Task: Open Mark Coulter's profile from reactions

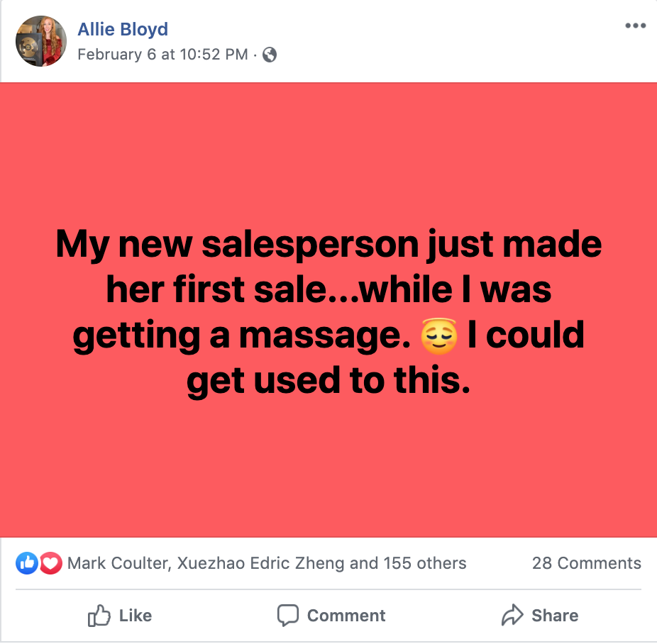Action: (x=118, y=564)
